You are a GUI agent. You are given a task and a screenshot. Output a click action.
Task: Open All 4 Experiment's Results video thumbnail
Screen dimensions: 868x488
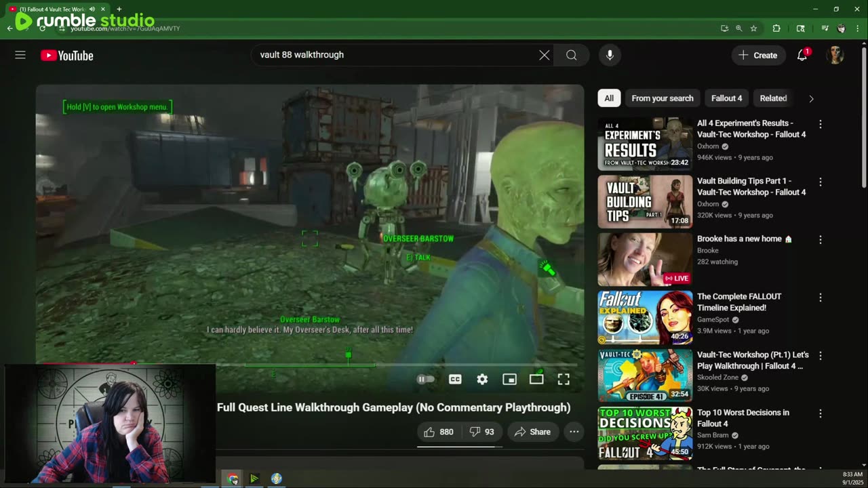click(645, 144)
